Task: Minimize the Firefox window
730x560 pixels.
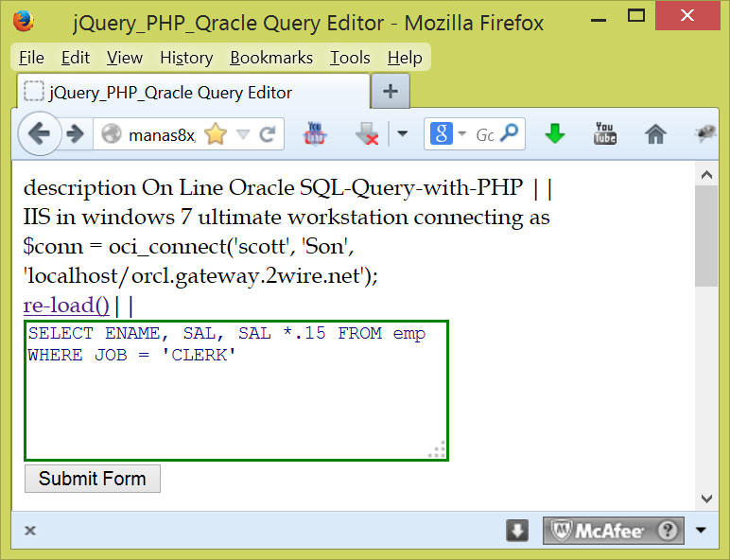Action: (x=599, y=20)
